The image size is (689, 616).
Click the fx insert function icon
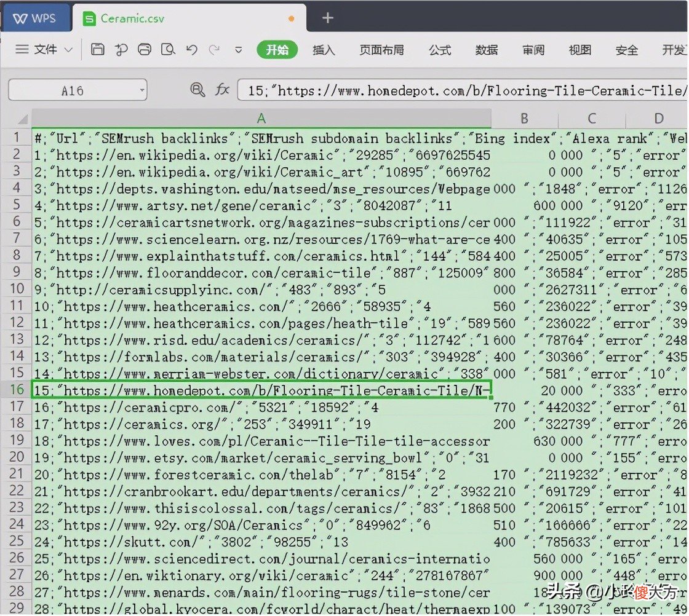pyautogui.click(x=222, y=90)
